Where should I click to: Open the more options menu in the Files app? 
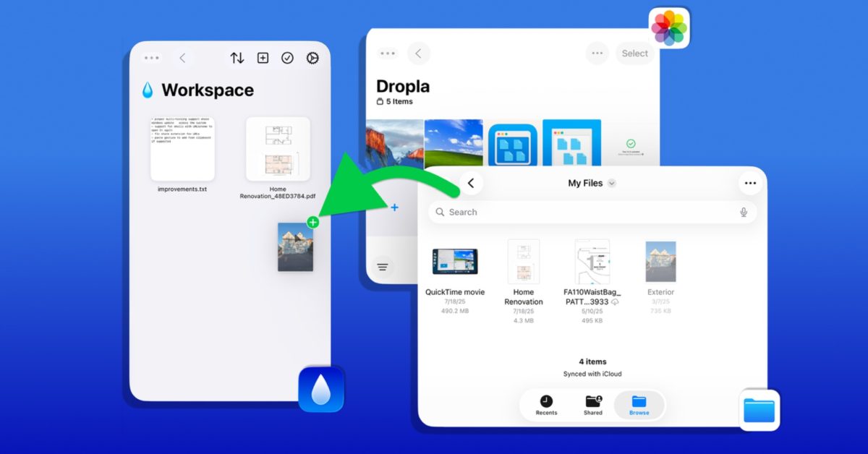[750, 183]
